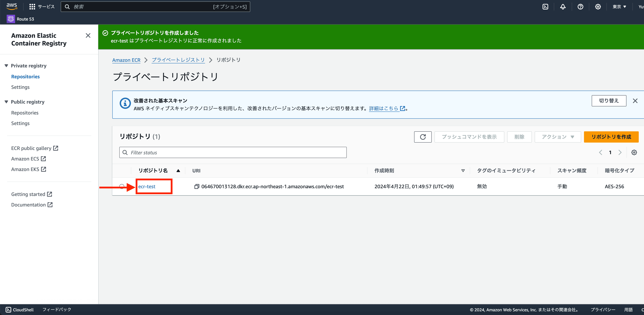The width and height of the screenshot is (644, 315).
Task: Navigate to Amazon ECR breadcrumb
Action: pyautogui.click(x=126, y=60)
